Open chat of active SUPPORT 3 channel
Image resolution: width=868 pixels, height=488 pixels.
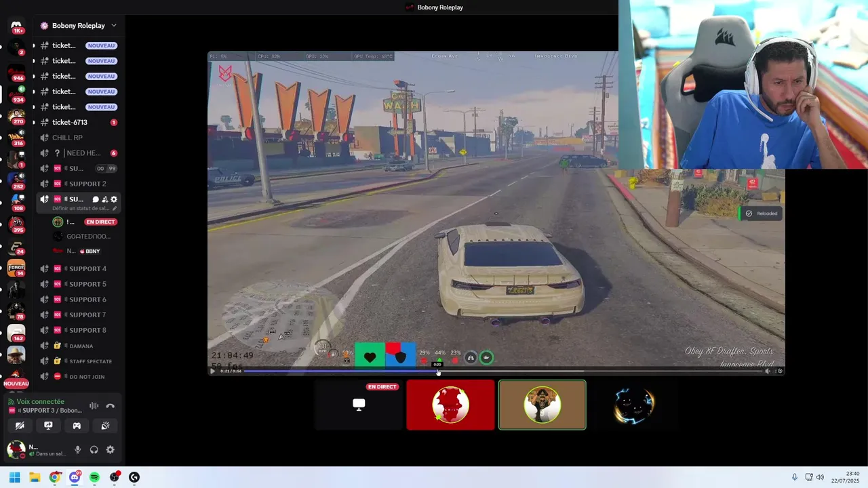point(96,199)
